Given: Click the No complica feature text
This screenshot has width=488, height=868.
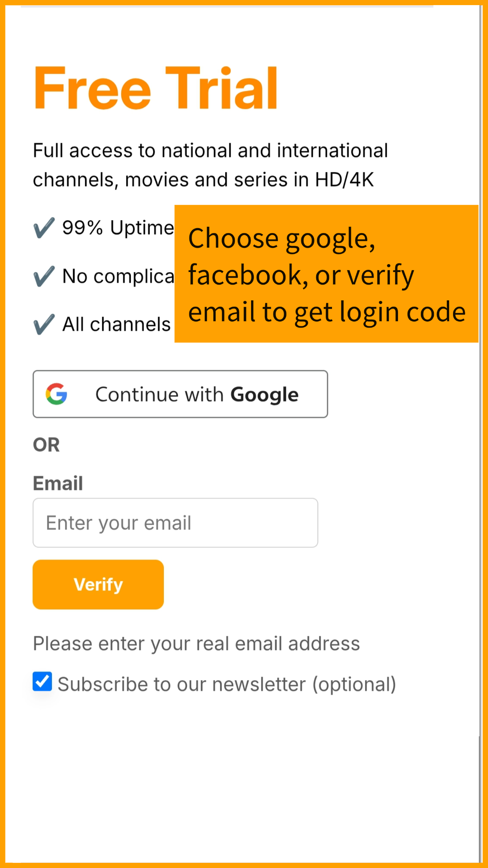Looking at the screenshot, I should [118, 276].
